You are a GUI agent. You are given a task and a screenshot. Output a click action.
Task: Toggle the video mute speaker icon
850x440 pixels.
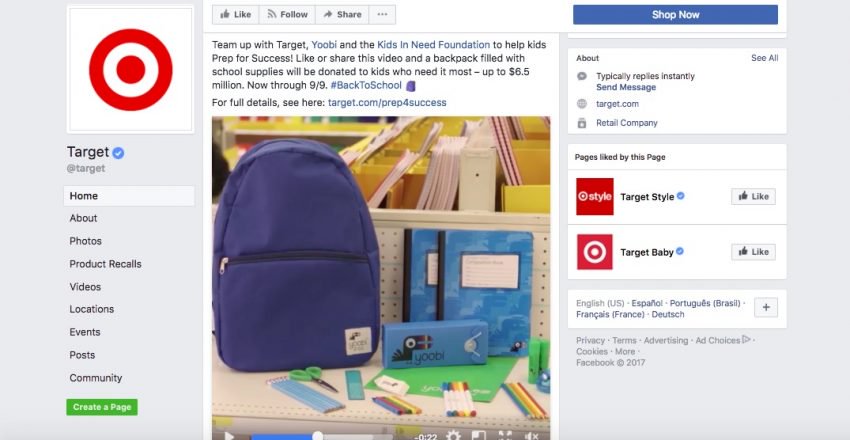531,436
